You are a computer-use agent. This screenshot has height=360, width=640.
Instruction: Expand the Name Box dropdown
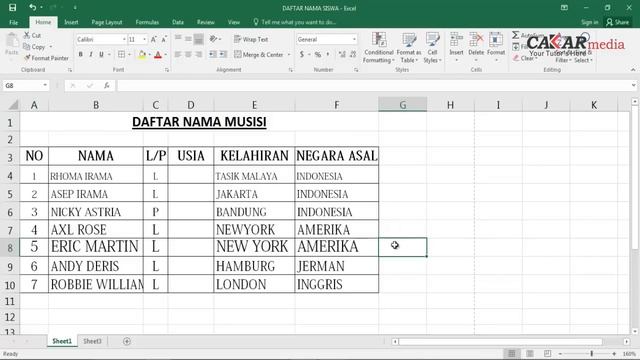pos(45,85)
